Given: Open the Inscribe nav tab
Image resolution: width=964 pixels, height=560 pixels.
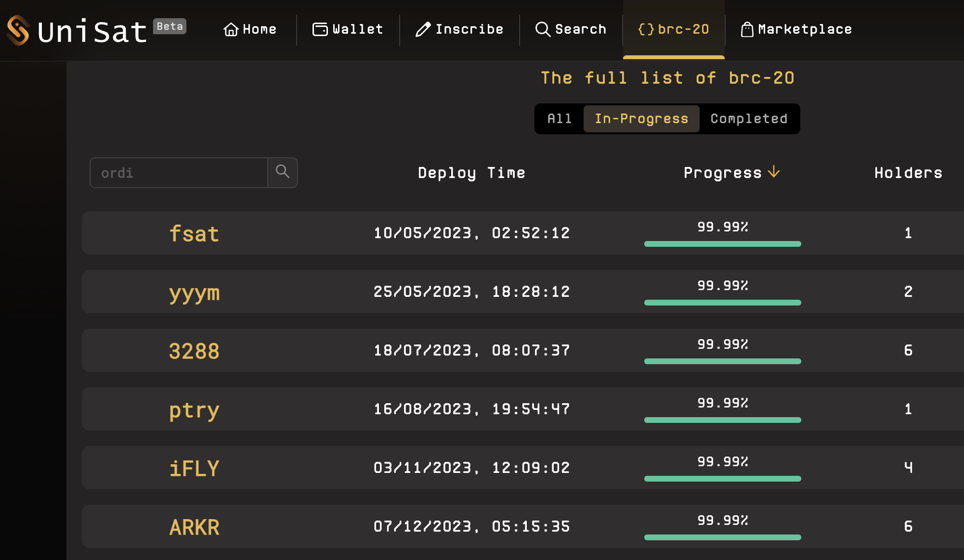Looking at the screenshot, I should pos(469,29).
